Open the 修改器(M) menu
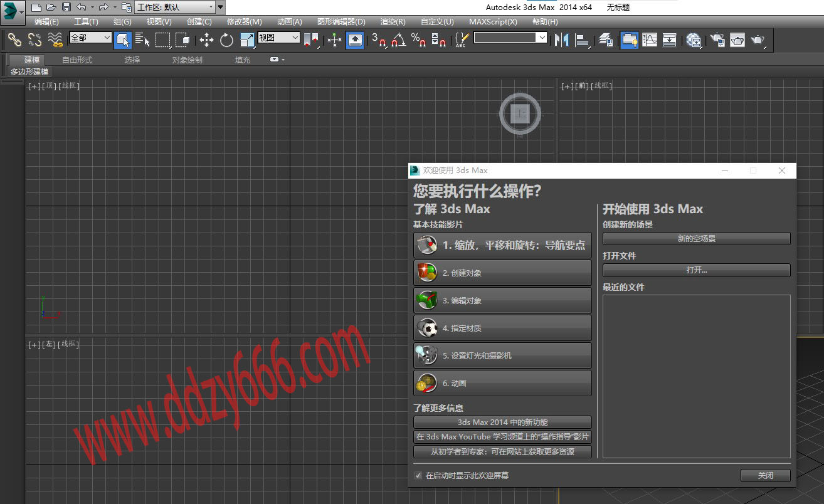Screen dimensions: 824x504 245,22
